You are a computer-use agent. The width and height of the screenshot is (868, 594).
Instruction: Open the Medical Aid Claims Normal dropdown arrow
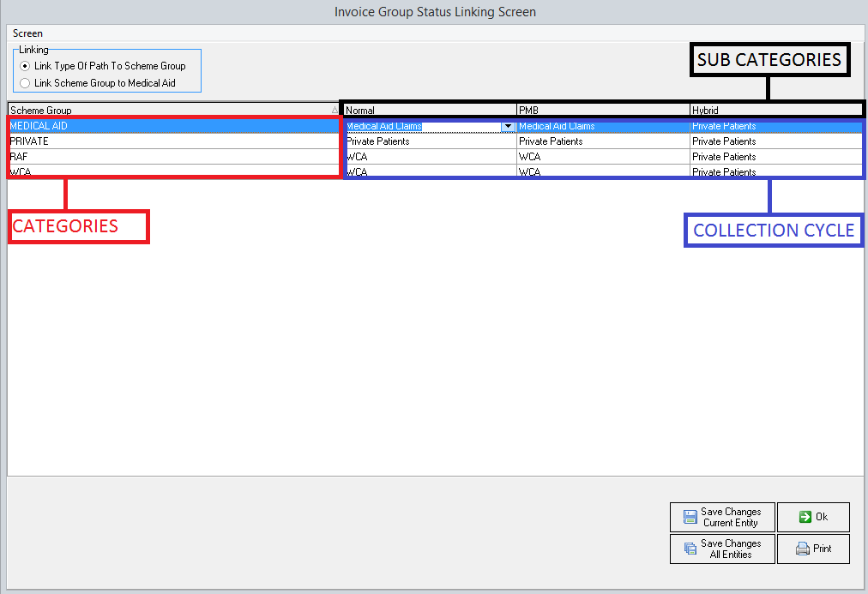point(508,126)
